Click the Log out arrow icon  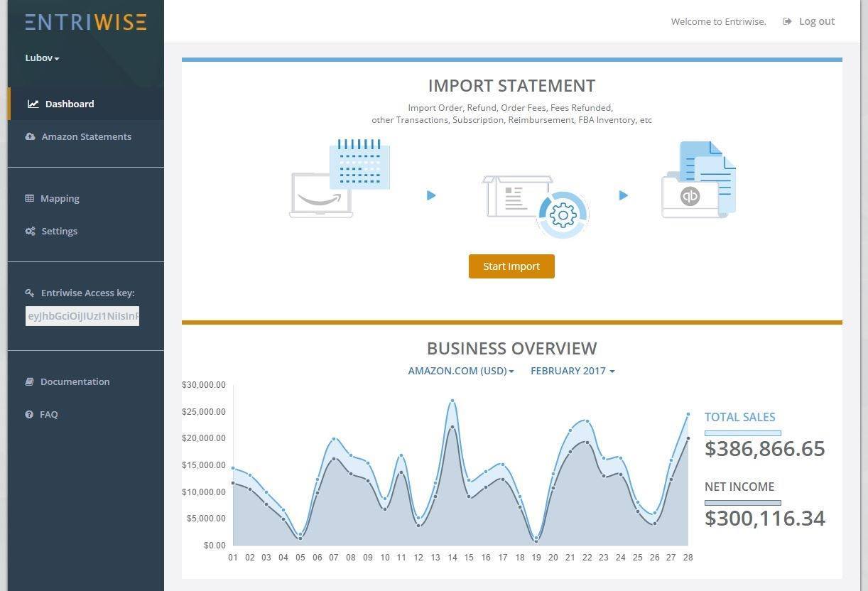pyautogui.click(x=787, y=21)
